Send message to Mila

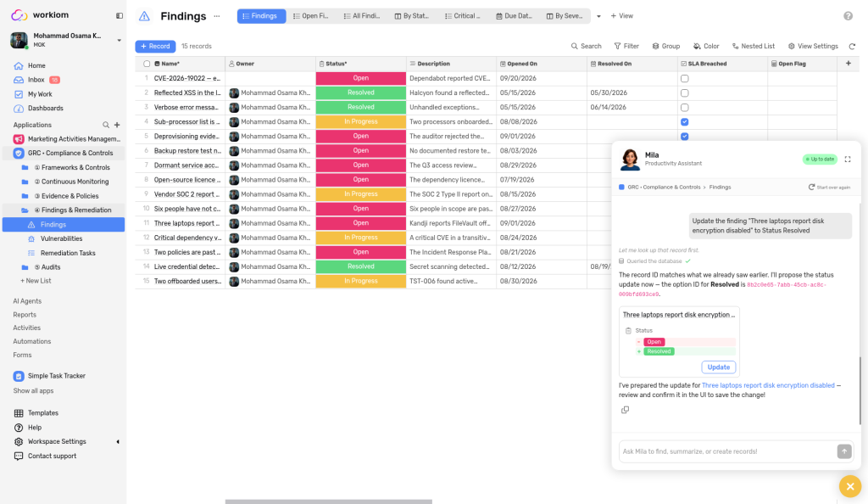click(844, 452)
